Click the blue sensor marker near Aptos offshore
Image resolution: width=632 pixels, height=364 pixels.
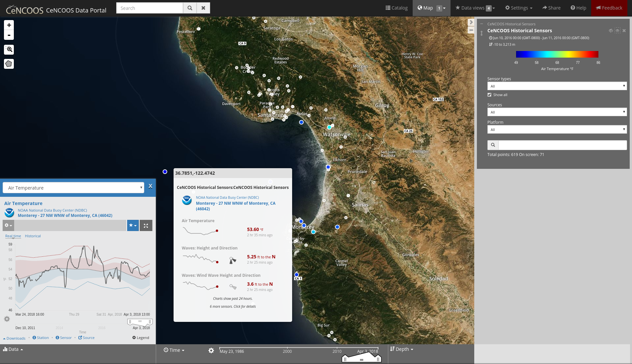tap(301, 122)
